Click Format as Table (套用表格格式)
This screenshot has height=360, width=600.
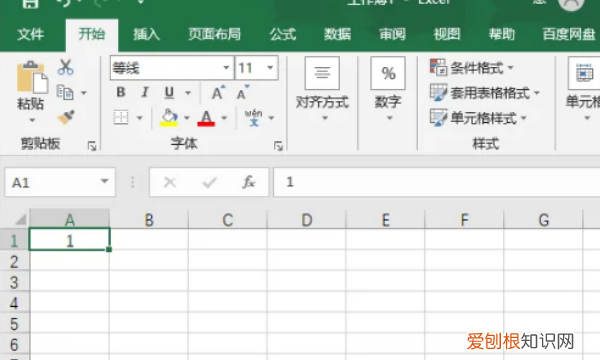tap(484, 93)
